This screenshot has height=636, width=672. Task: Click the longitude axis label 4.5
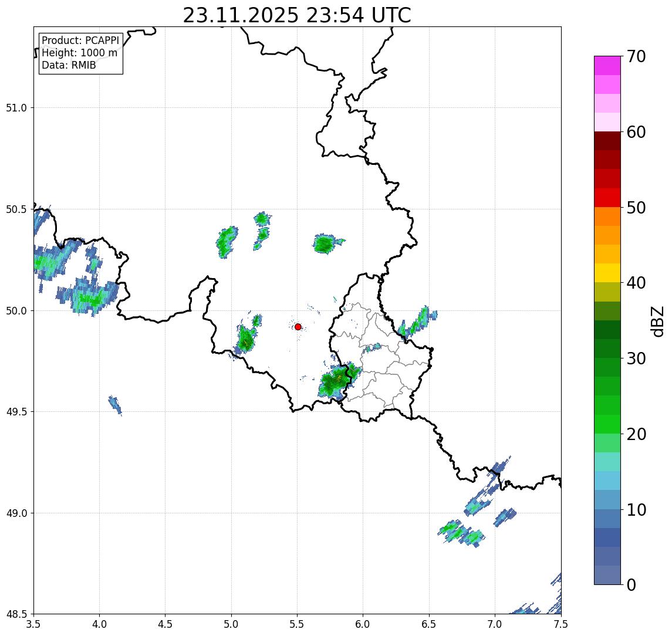[x=166, y=624]
